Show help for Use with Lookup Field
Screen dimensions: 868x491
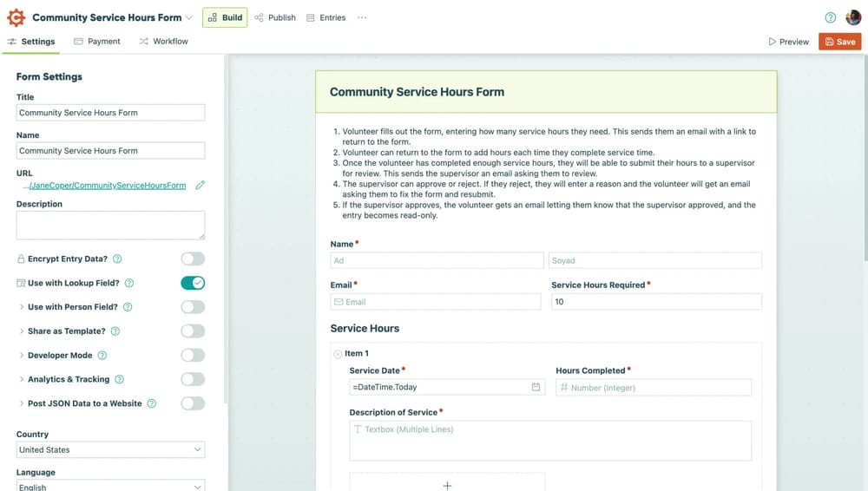pos(129,284)
